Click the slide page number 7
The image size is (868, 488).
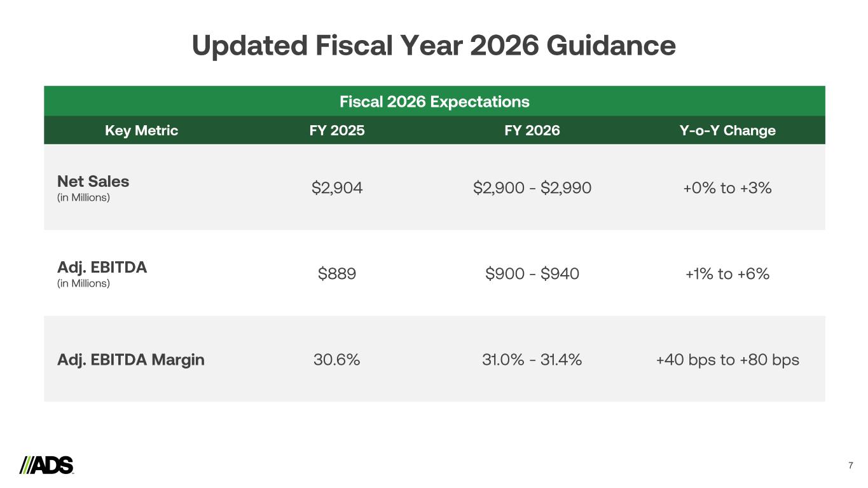pyautogui.click(x=851, y=466)
